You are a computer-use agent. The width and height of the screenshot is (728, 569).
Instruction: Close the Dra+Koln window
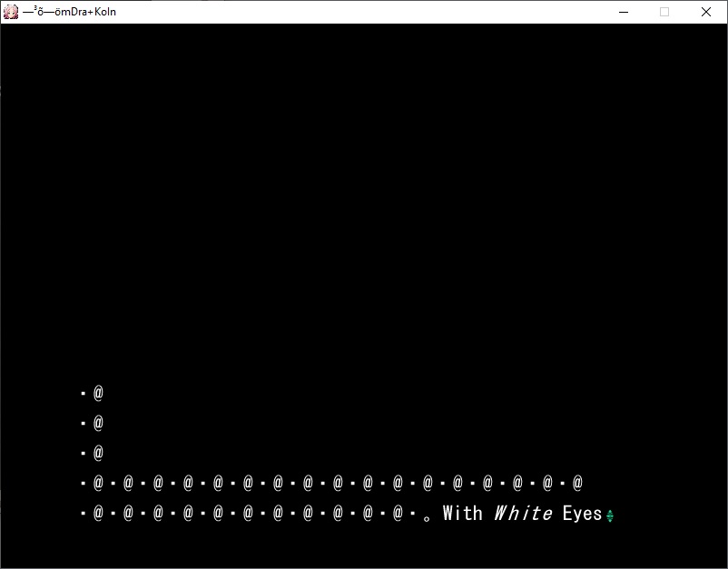(706, 12)
